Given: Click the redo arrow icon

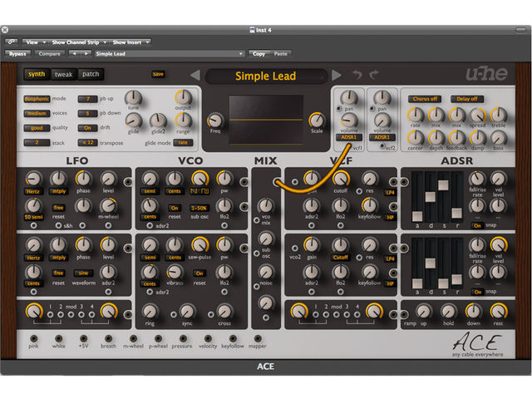Looking at the screenshot, I should tap(374, 74).
